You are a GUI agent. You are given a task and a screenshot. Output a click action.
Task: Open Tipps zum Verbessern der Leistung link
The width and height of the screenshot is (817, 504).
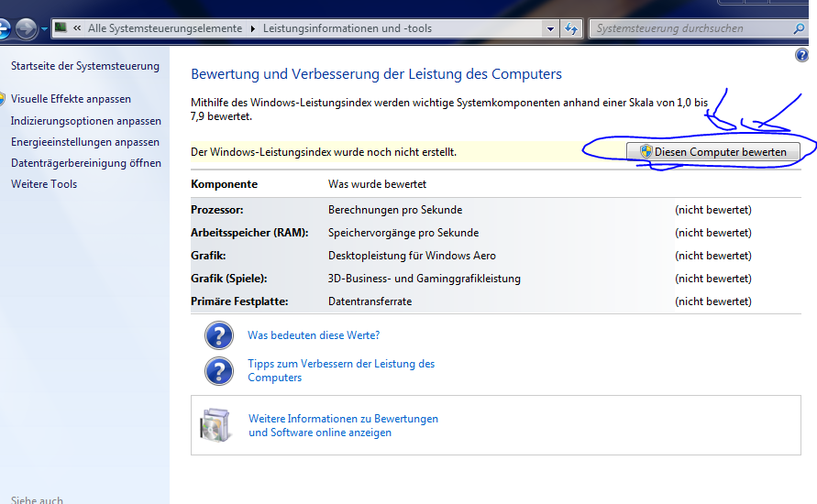tap(341, 371)
